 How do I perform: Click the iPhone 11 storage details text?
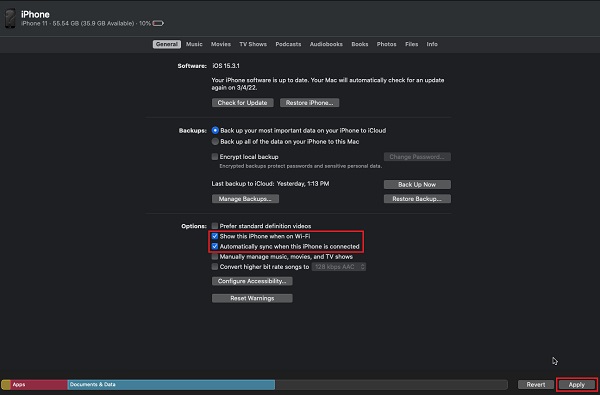click(x=86, y=23)
